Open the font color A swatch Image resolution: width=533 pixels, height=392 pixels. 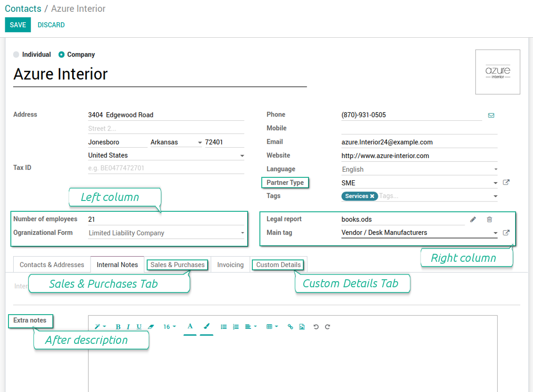pos(190,326)
